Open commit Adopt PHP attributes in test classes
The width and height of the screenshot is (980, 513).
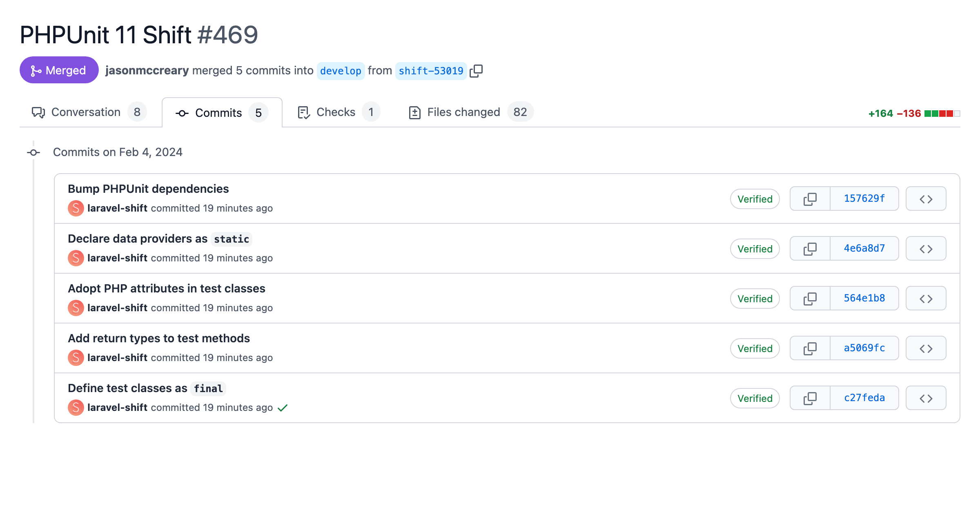pyautogui.click(x=167, y=288)
